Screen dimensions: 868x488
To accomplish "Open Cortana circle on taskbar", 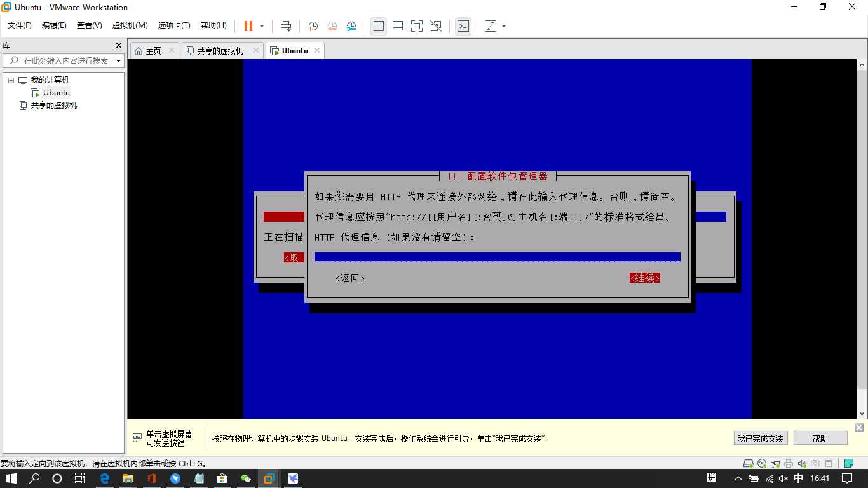I will tap(57, 478).
